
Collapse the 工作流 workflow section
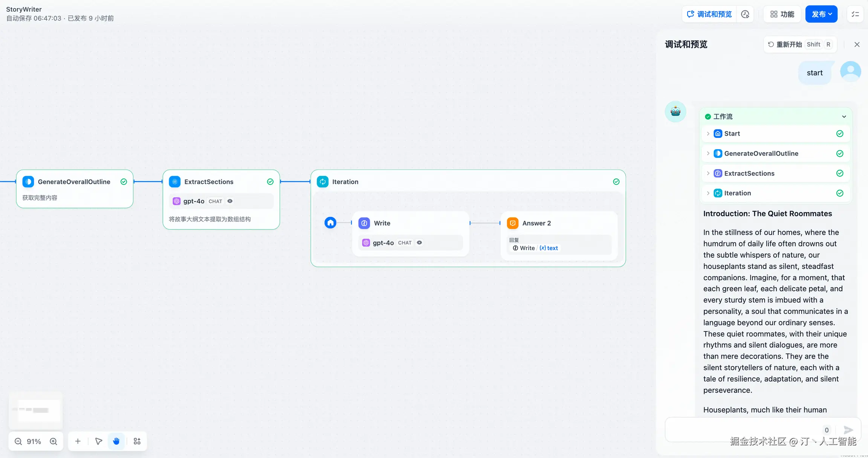pos(844,117)
